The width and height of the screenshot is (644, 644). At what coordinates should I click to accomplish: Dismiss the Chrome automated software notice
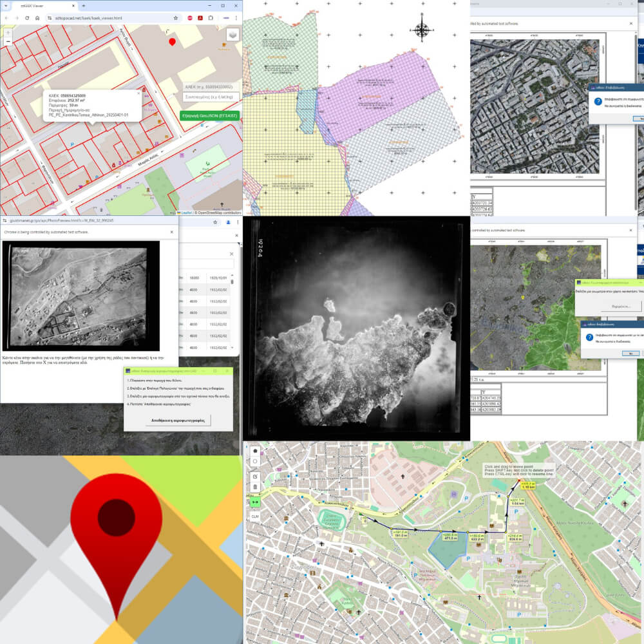click(x=172, y=232)
